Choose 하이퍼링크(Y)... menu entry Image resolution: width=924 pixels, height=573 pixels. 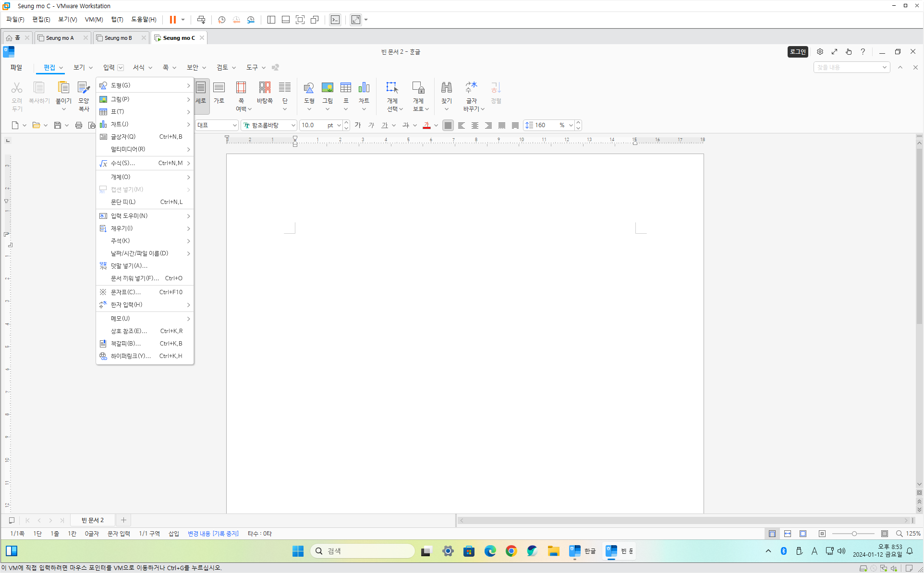131,356
